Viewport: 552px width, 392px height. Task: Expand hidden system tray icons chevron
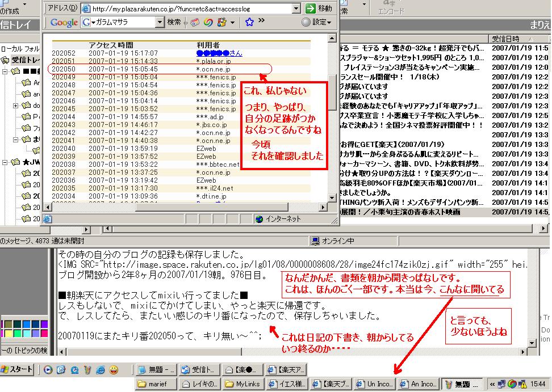coord(492,384)
